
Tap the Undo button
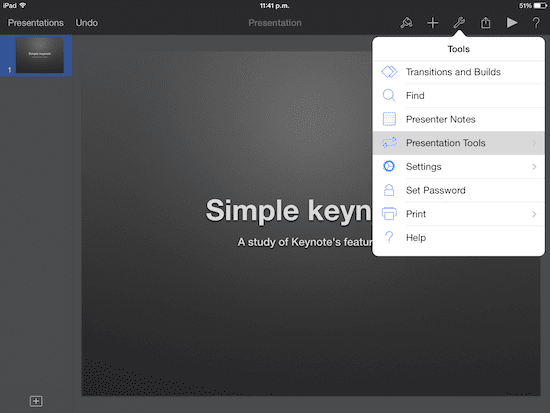pos(87,23)
